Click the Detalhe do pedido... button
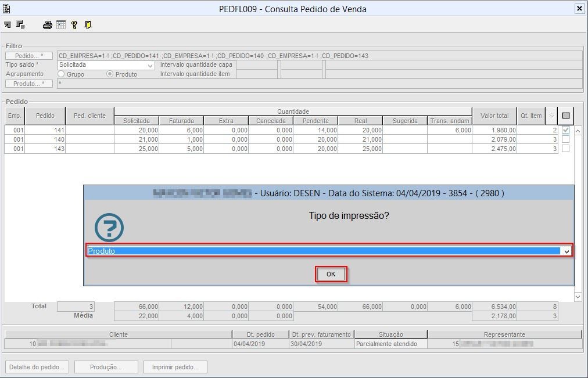Image resolution: width=588 pixels, height=378 pixels. (37, 367)
